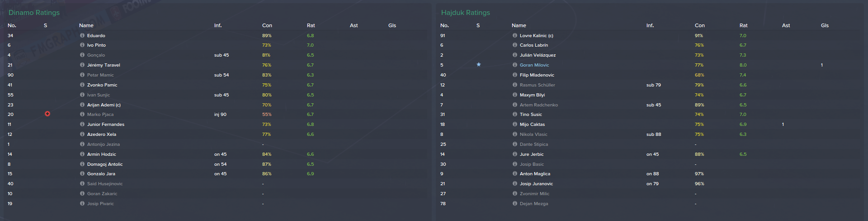Click the player-of-match star beside Goran Milovic
This screenshot has height=221, width=868.
click(x=479, y=65)
